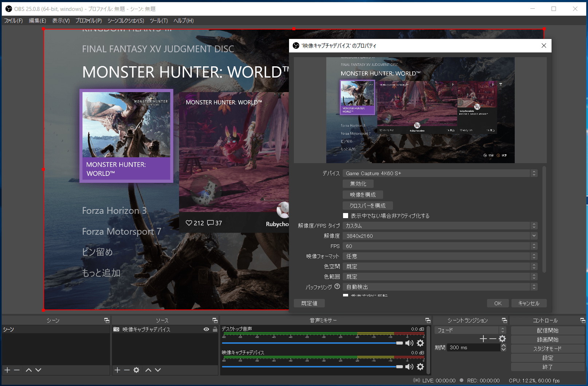Image resolution: width=588 pixels, height=386 pixels.
Task: Open 表示(V) menu
Action: 61,21
